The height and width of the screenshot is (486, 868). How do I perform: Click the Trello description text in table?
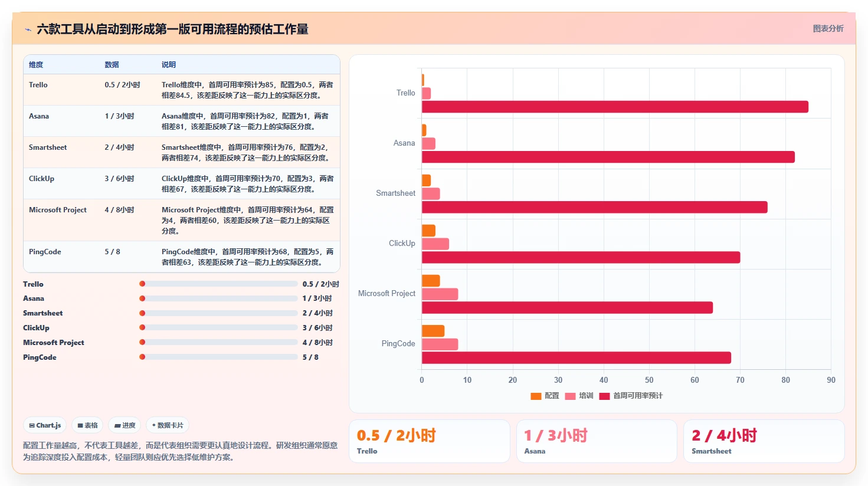point(247,90)
